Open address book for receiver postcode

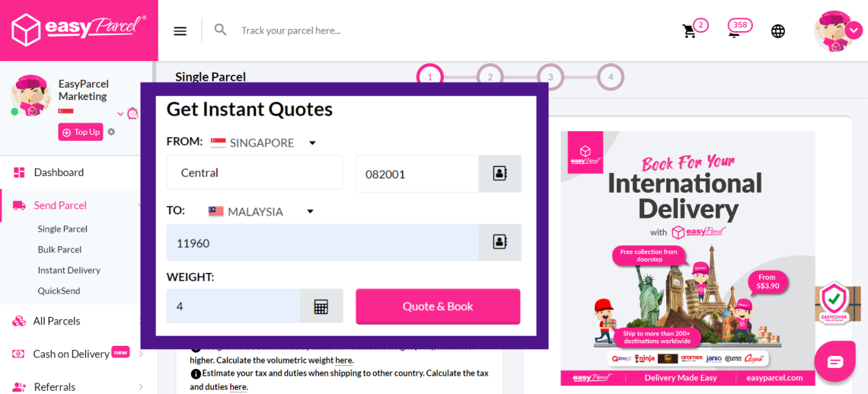pos(499,242)
